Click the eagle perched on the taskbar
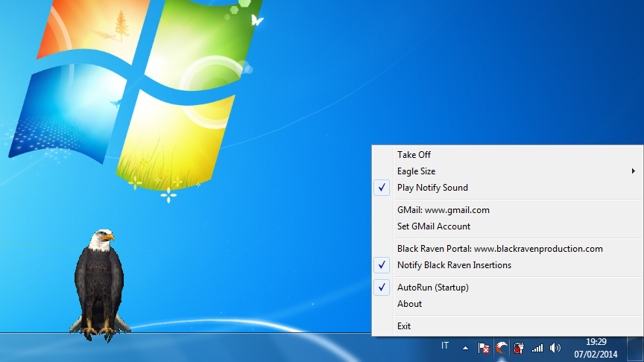 coord(99,285)
